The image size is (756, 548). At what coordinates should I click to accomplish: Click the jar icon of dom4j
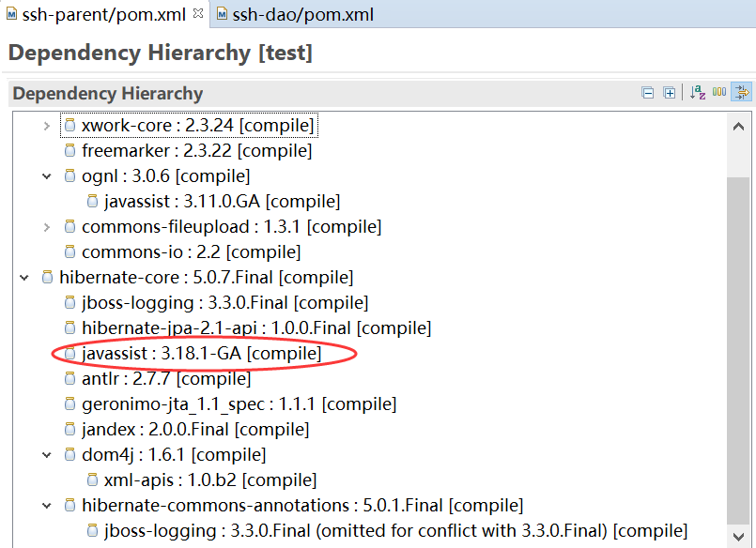click(69, 454)
